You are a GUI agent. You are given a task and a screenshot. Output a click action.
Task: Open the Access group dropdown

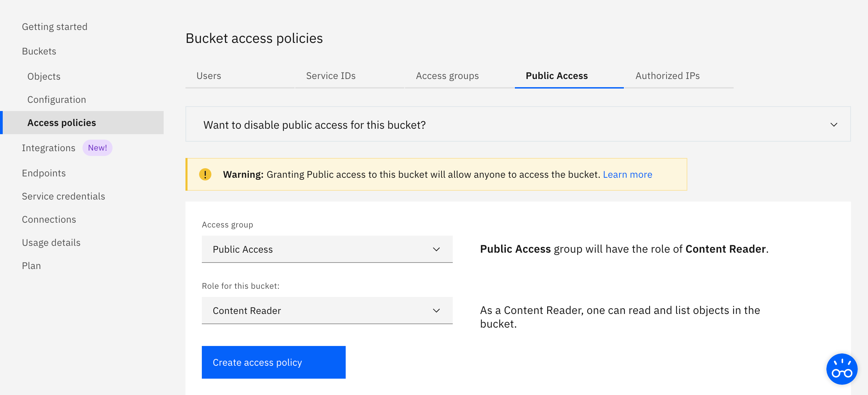pos(327,249)
